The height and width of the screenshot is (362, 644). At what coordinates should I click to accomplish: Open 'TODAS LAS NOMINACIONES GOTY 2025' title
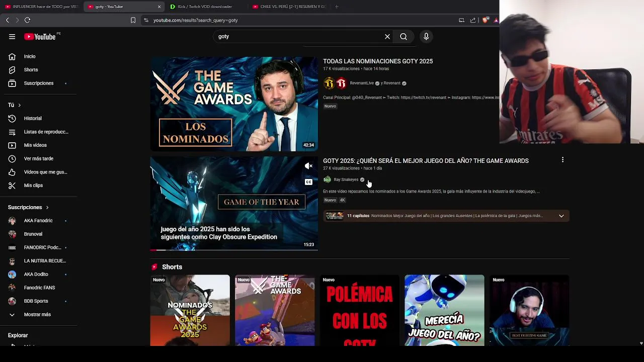click(378, 61)
